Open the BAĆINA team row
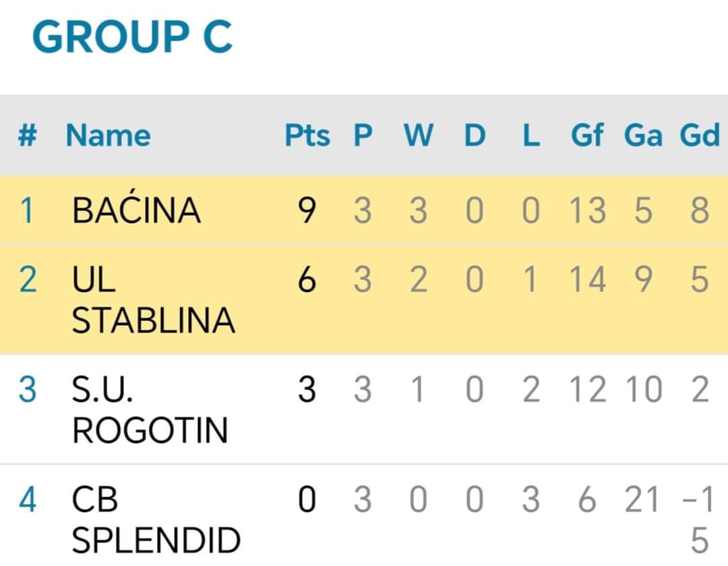 364,210
